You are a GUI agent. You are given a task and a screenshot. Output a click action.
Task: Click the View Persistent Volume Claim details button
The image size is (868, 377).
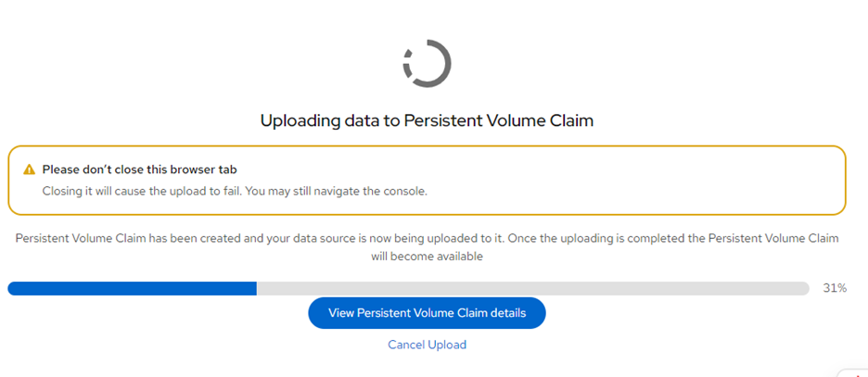click(427, 313)
